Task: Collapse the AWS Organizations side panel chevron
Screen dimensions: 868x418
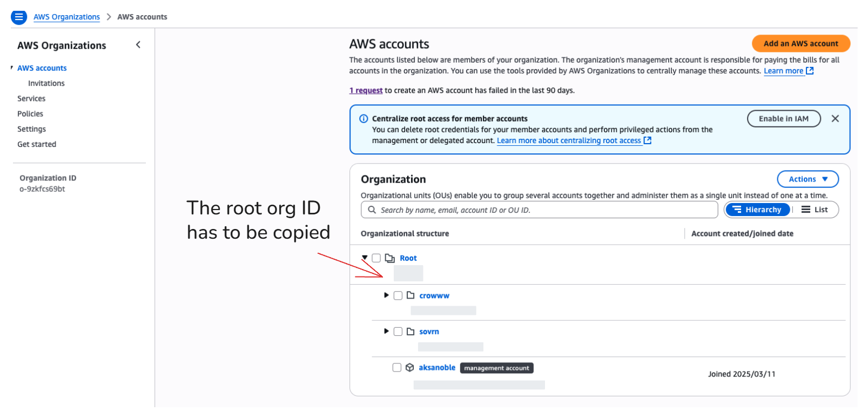Action: click(138, 45)
